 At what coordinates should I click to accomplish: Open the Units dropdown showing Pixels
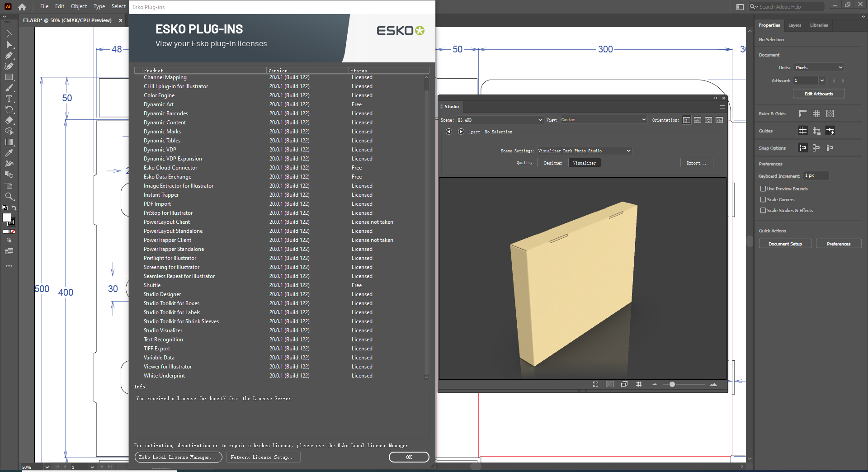click(x=819, y=67)
